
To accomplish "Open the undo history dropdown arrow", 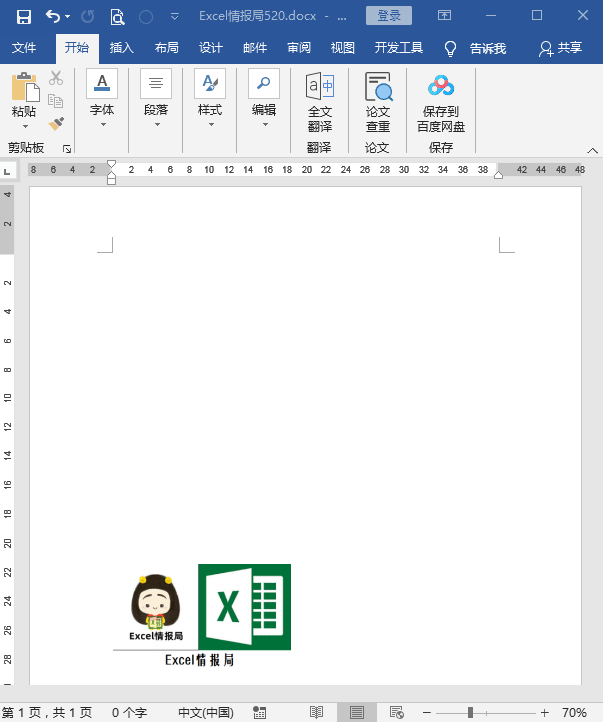I will (68, 17).
